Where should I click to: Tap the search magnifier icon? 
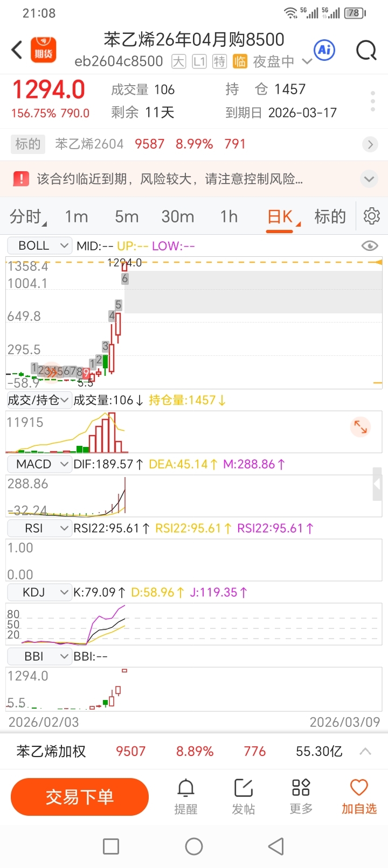366,51
